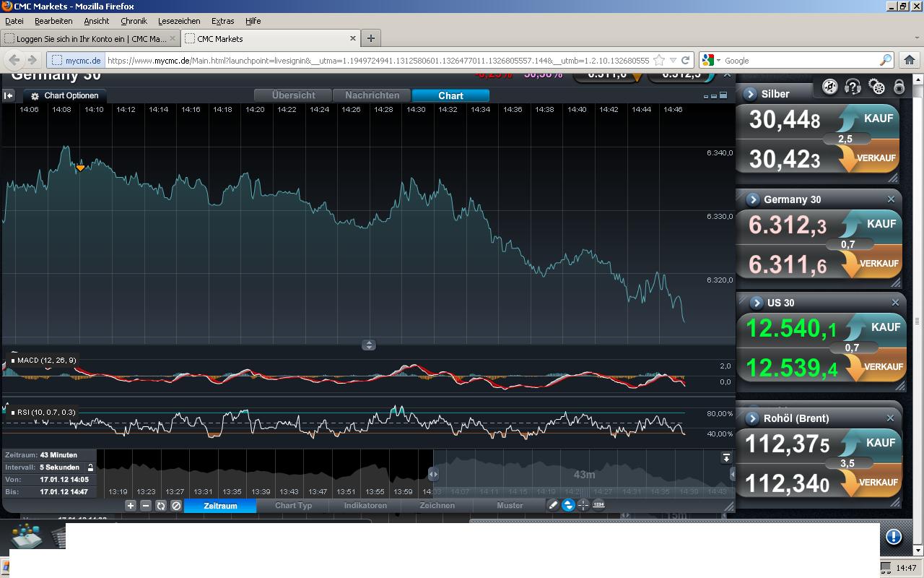Click the crosshair cursor tool icon
This screenshot has width=924, height=578.
coord(583,505)
